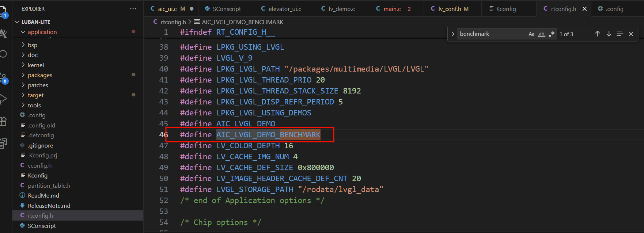Open cconfig.h from the Explorer
This screenshot has width=644, height=233.
point(40,165)
